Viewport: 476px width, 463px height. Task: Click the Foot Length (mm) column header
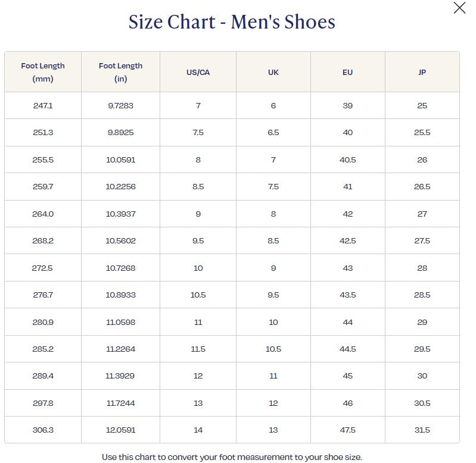click(x=43, y=72)
